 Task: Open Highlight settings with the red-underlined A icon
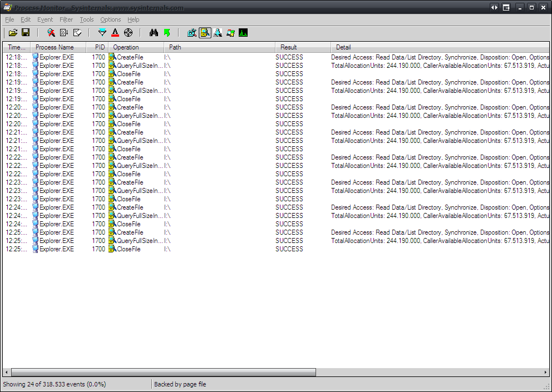[115, 33]
